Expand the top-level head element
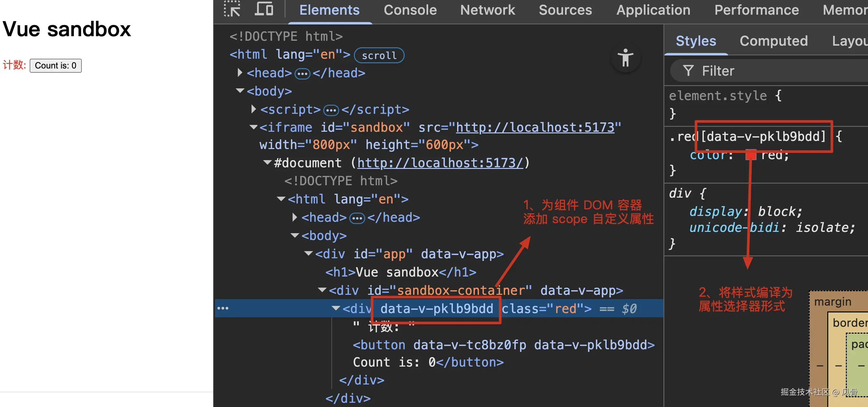The image size is (868, 407). coord(239,73)
